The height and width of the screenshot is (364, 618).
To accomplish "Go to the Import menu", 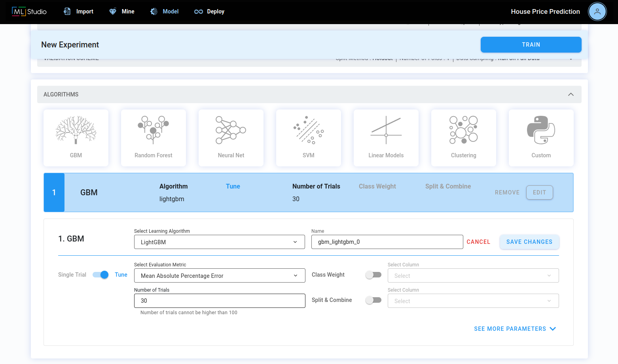I will pyautogui.click(x=78, y=11).
